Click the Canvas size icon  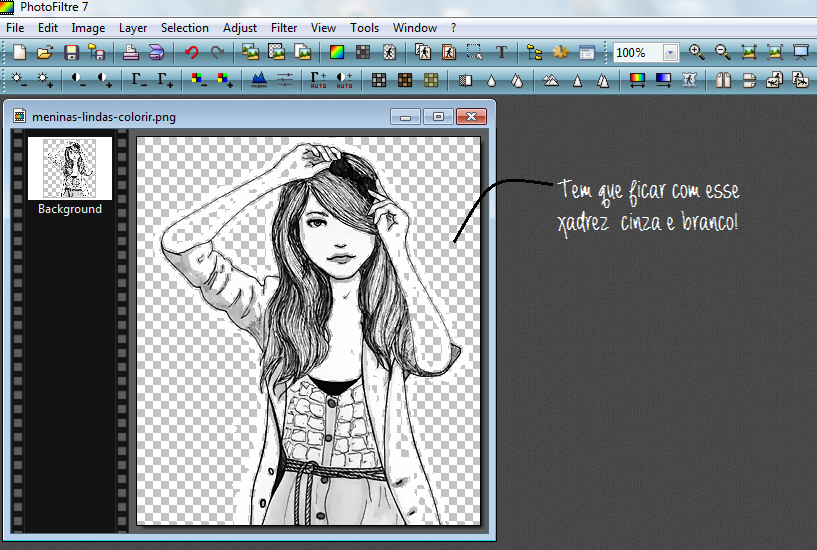click(x=276, y=52)
